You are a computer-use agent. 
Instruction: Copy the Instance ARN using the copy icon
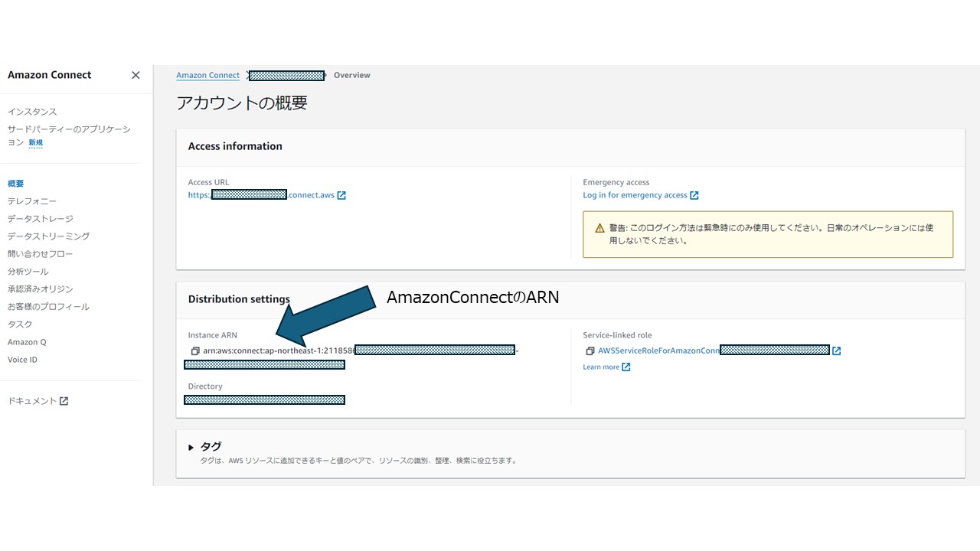pyautogui.click(x=195, y=350)
